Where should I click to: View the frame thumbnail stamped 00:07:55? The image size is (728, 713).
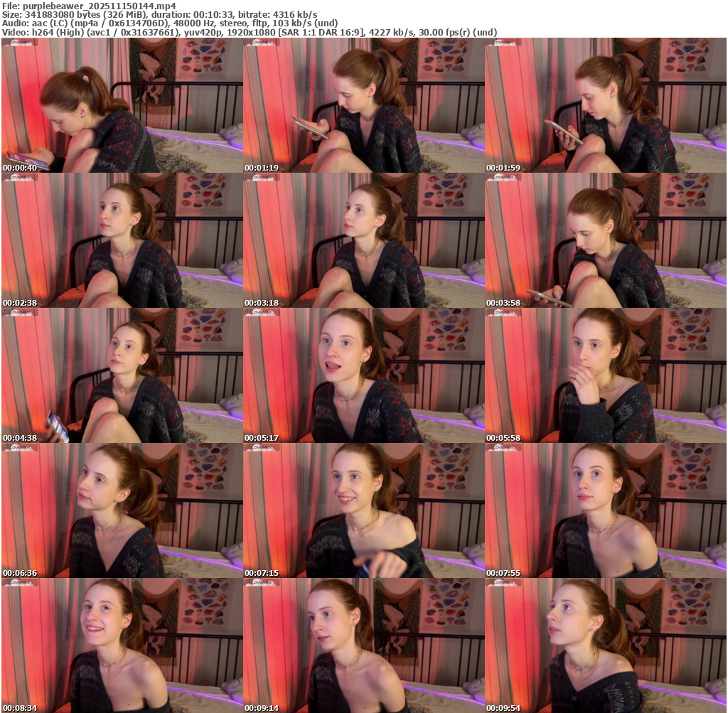[606, 510]
